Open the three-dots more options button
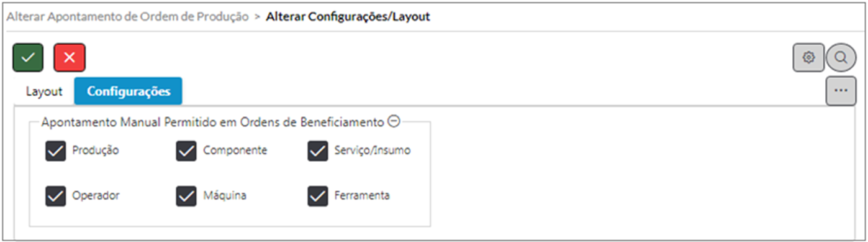The height and width of the screenshot is (242, 868). point(841,91)
